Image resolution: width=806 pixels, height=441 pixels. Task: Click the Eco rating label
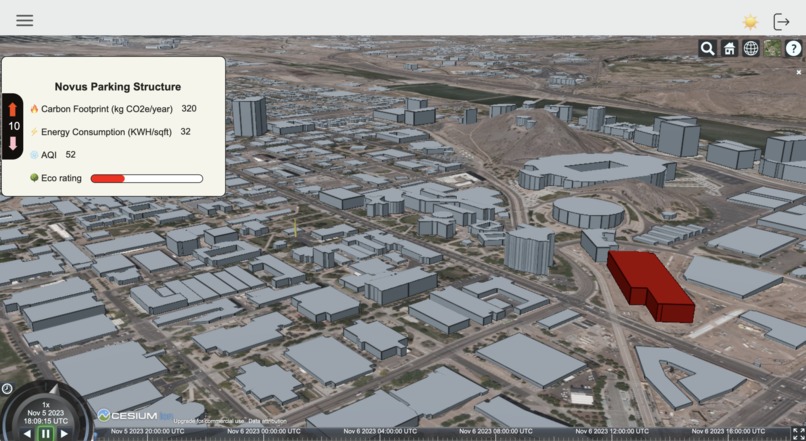(61, 178)
